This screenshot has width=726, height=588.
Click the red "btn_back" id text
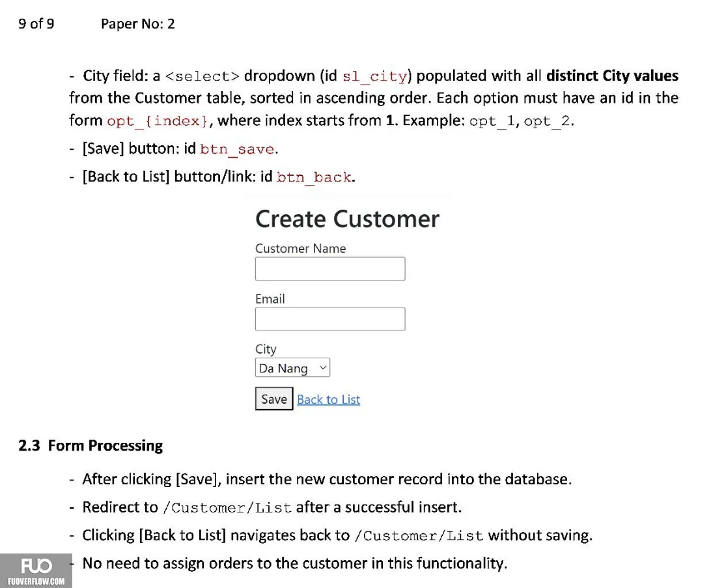[x=313, y=177]
